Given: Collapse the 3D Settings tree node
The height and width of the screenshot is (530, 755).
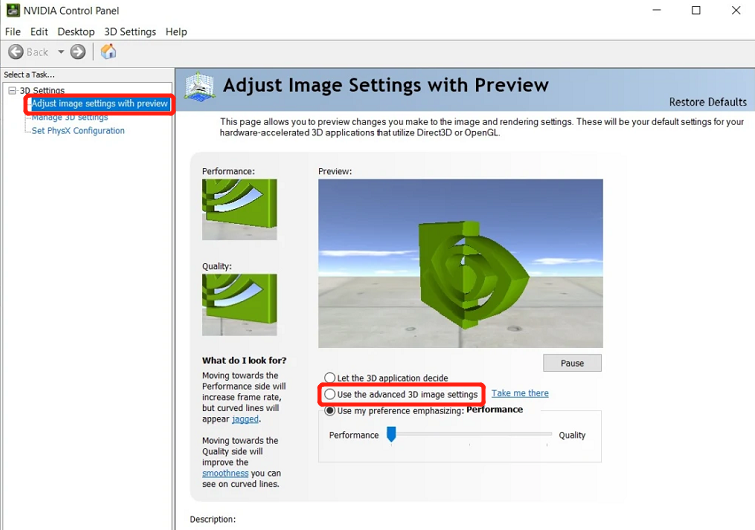Looking at the screenshot, I should [x=12, y=90].
